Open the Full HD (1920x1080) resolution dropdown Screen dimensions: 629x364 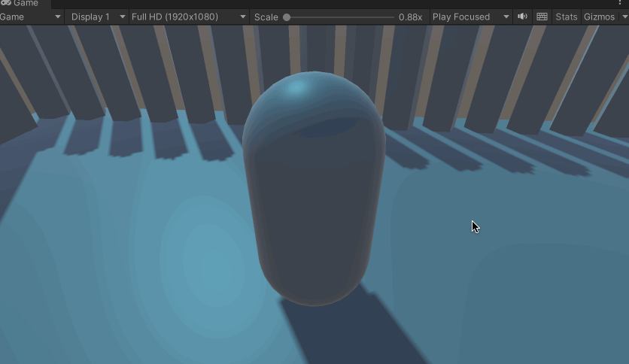(188, 17)
